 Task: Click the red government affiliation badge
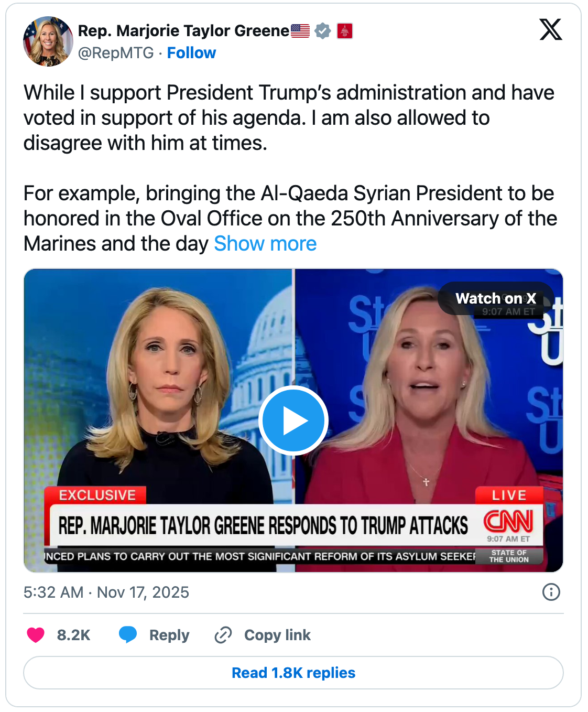[344, 31]
